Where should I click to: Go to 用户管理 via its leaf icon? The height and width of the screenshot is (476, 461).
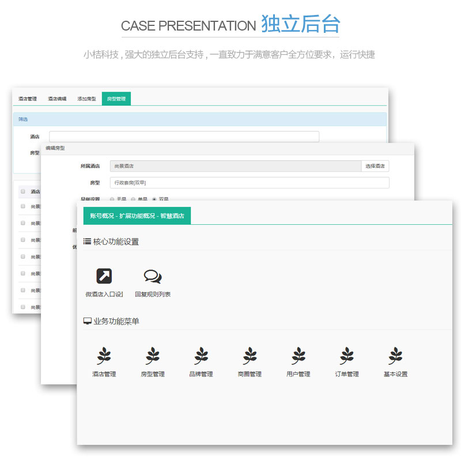click(298, 356)
